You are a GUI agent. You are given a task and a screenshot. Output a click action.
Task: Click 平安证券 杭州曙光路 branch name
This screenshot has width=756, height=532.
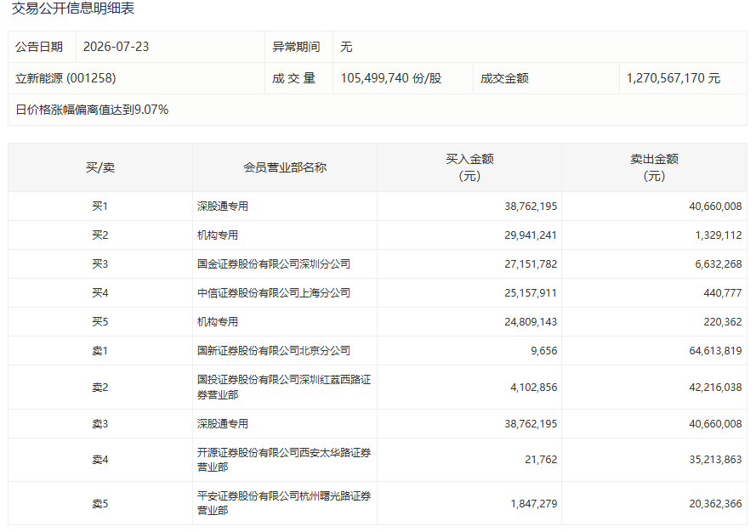284,503
